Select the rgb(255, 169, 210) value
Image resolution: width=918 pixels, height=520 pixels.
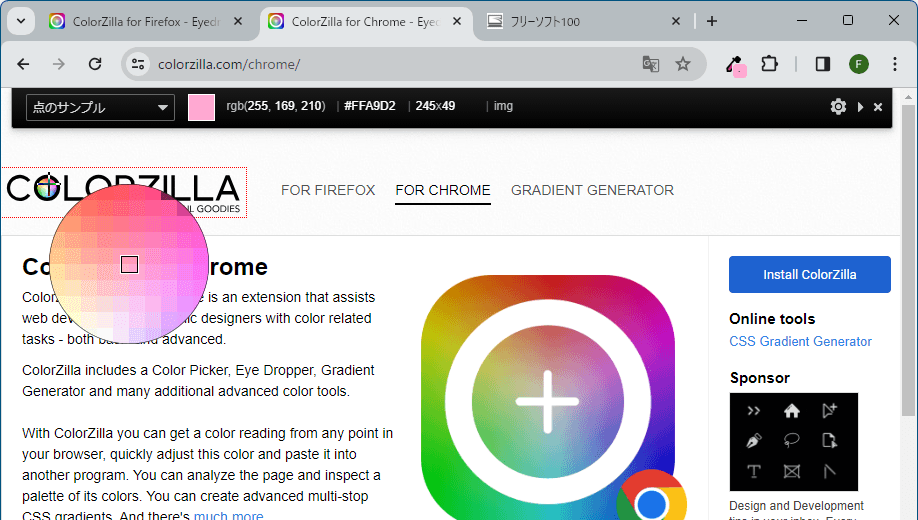(276, 106)
